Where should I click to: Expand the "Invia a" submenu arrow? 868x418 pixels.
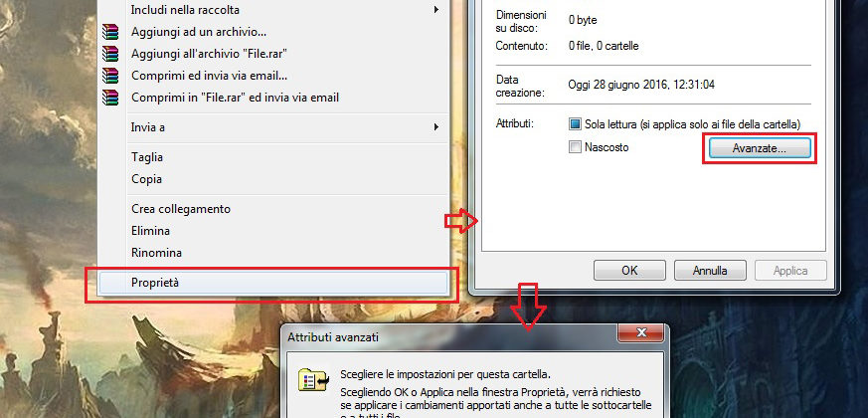click(x=436, y=127)
